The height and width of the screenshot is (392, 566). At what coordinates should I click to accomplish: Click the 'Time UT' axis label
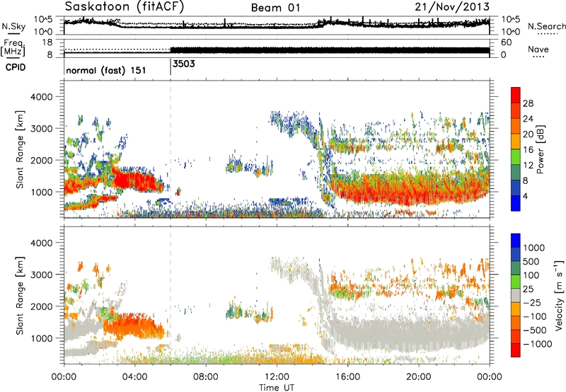coord(277,388)
